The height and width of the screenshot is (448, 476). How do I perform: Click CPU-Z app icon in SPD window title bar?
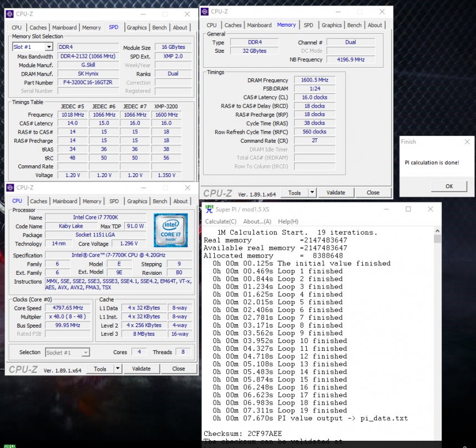coord(10,14)
